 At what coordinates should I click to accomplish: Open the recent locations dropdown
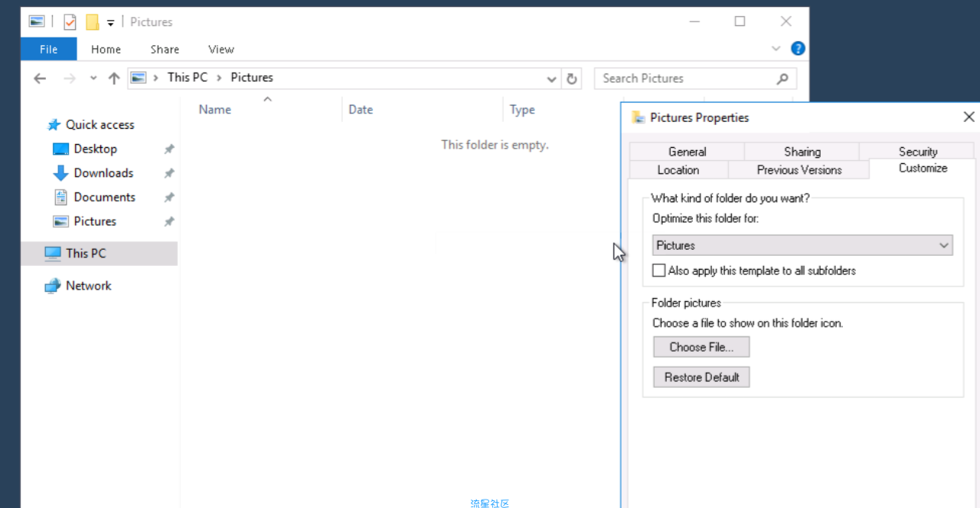point(93,78)
